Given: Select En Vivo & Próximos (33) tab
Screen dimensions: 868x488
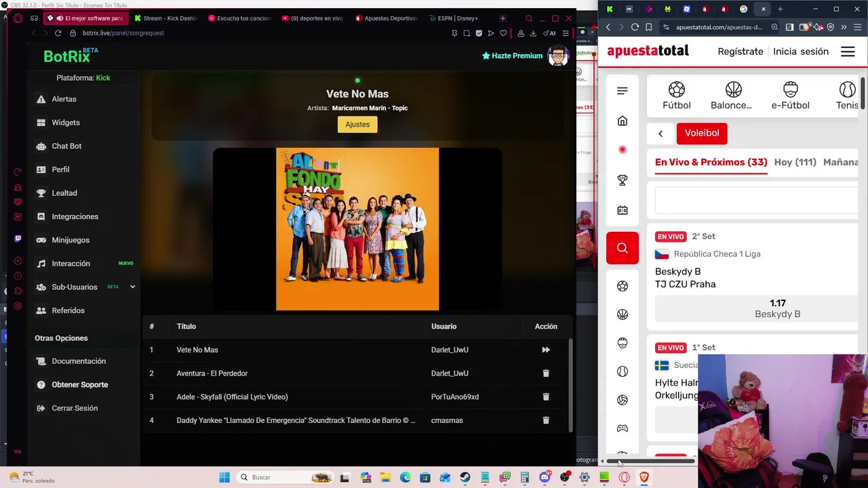Looking at the screenshot, I should (x=711, y=163).
